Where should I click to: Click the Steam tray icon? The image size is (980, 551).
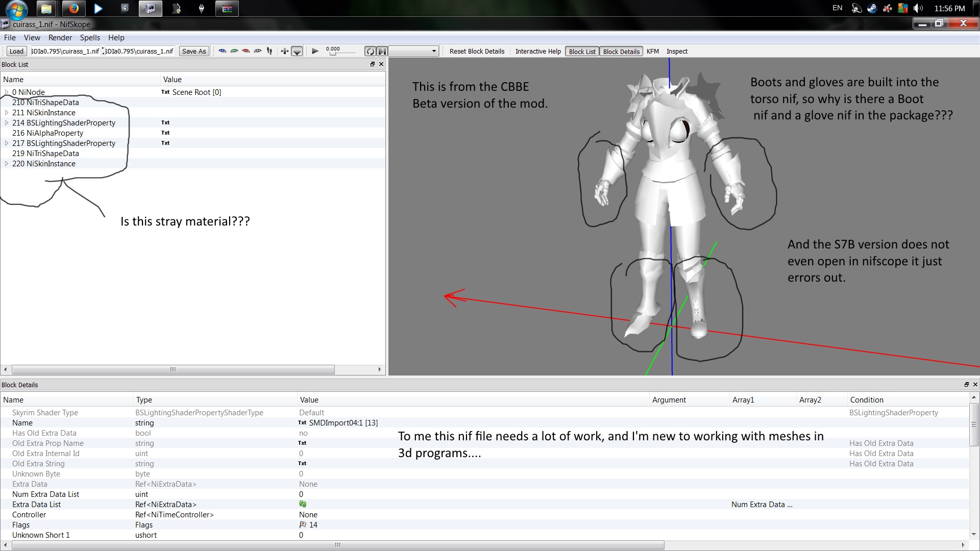pyautogui.click(x=872, y=8)
